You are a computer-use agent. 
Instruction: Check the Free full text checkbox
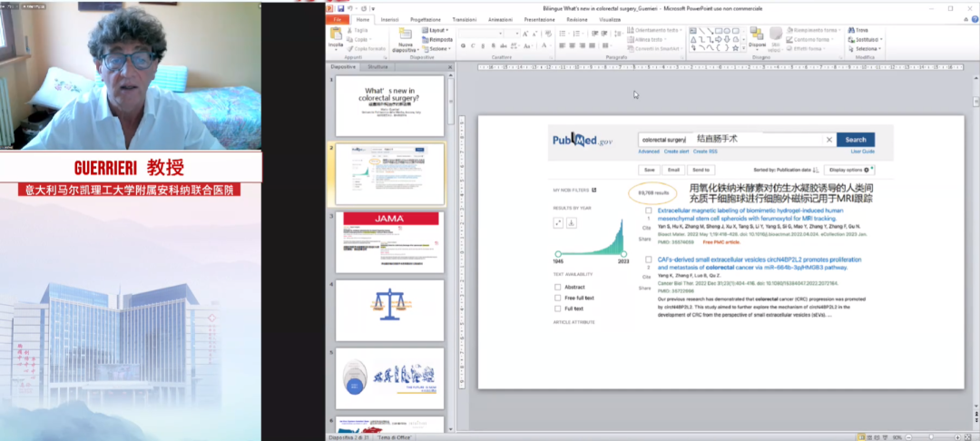point(557,298)
